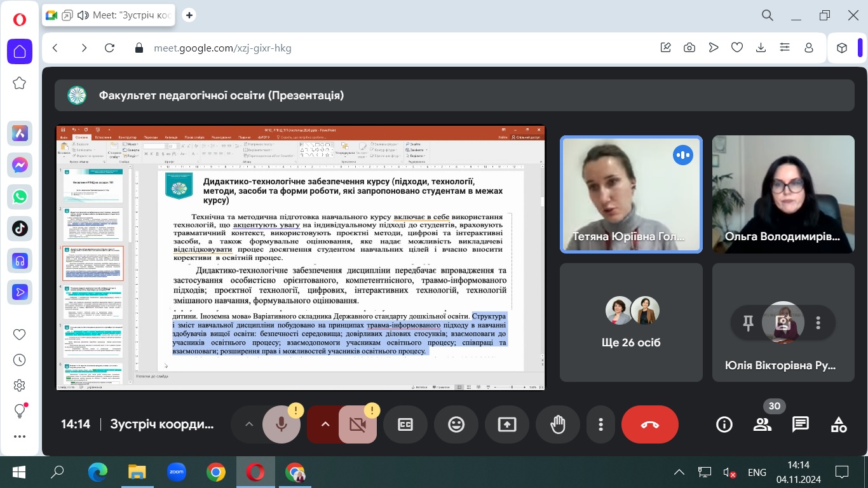Open more options three-dot menu in call bar

(x=600, y=424)
